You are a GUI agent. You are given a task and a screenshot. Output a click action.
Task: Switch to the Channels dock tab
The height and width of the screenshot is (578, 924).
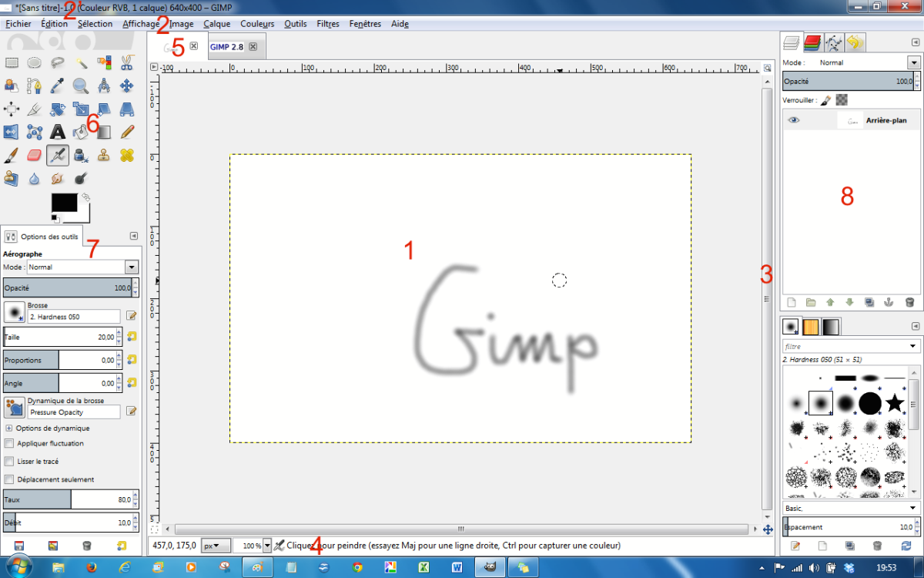coord(813,42)
